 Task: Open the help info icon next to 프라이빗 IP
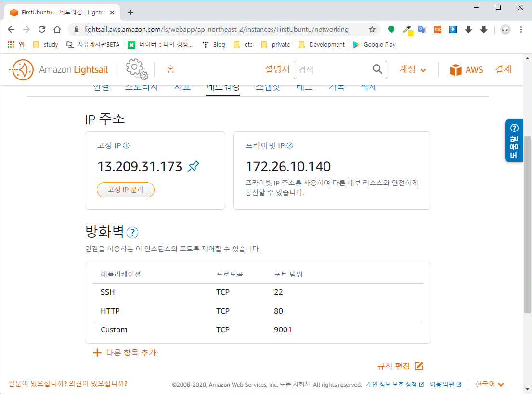click(x=290, y=145)
